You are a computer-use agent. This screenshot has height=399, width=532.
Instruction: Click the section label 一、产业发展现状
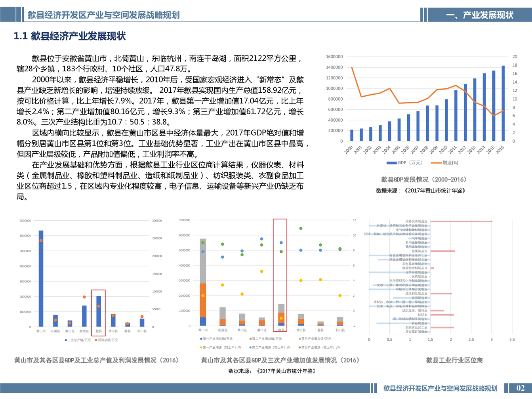(480, 15)
